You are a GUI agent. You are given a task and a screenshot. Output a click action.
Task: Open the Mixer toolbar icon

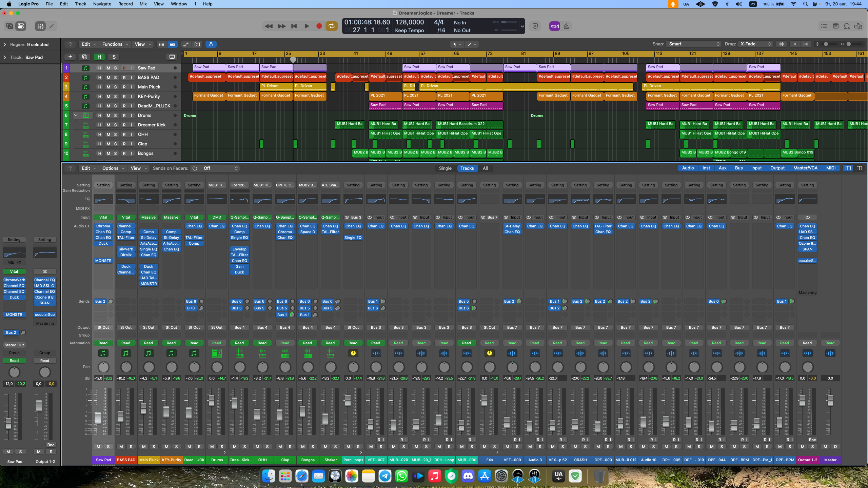point(40,26)
